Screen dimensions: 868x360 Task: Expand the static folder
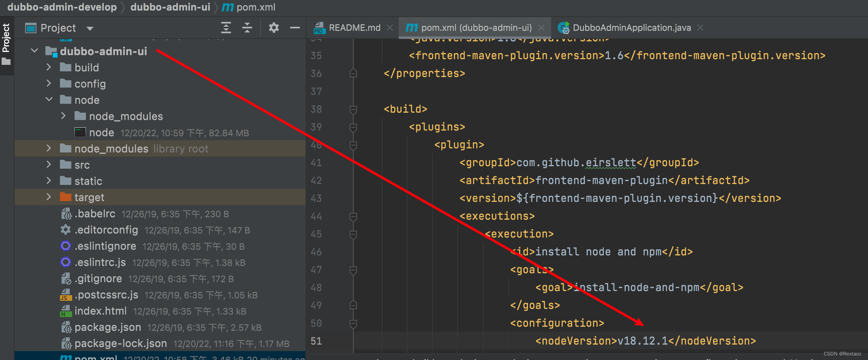point(49,181)
